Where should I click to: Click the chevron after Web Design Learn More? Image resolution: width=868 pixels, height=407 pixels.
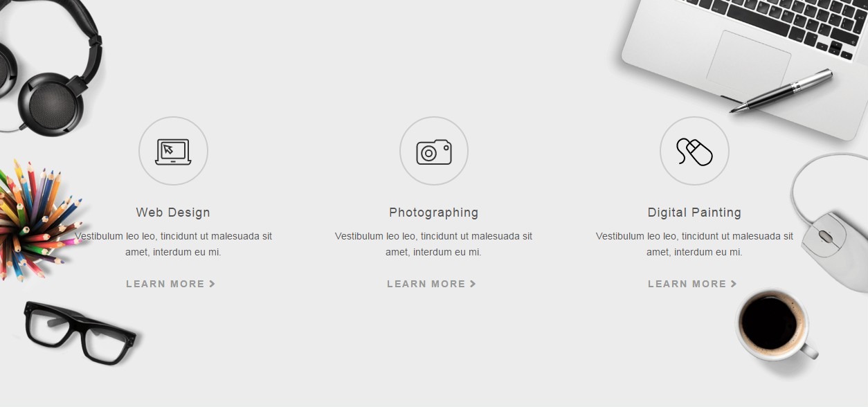213,284
